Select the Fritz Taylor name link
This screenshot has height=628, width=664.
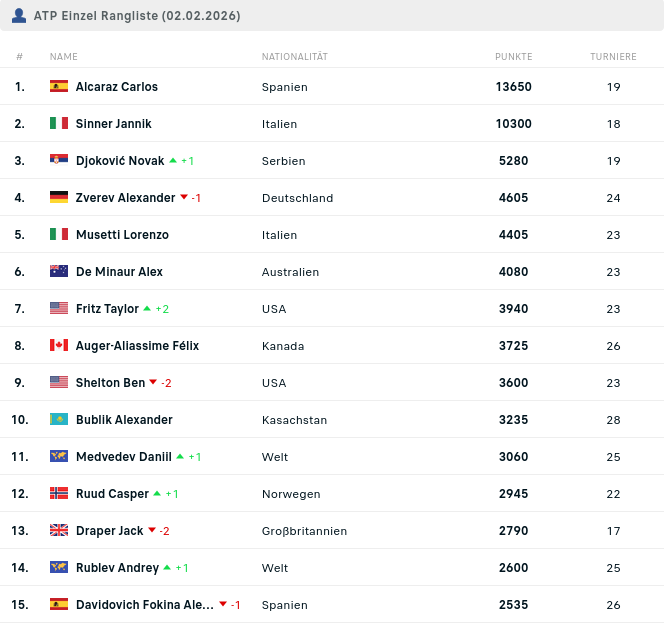tap(107, 309)
